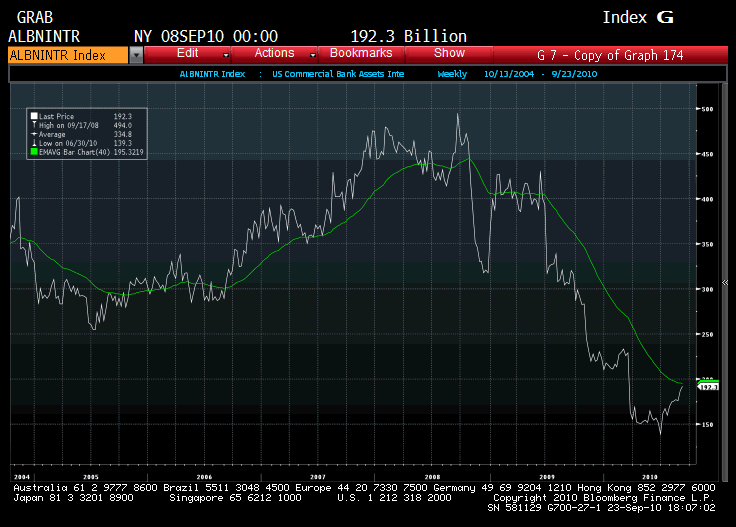Screen dimensions: 736x527
Task: Select the 494.0 high value in legend
Action: (123, 125)
